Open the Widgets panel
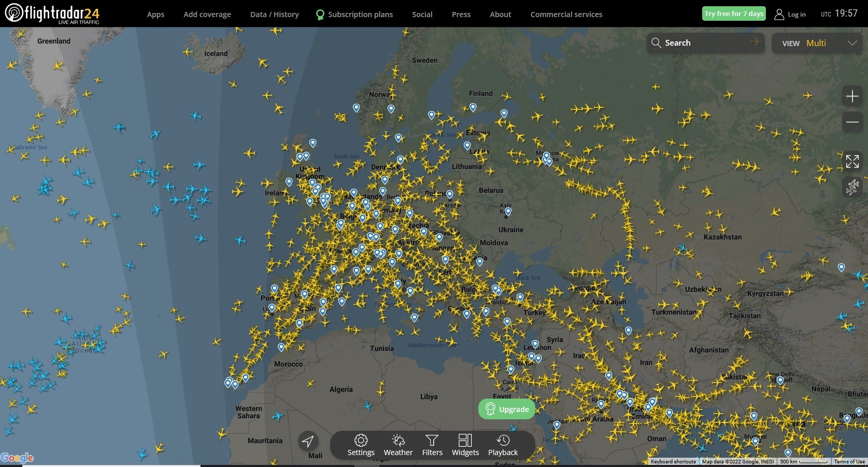The width and height of the screenshot is (868, 467). tap(465, 445)
